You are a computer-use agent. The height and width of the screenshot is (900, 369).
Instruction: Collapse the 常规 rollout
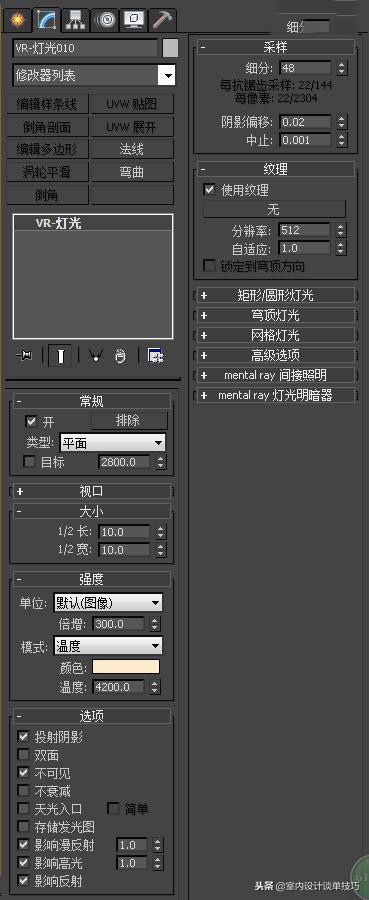(x=92, y=401)
